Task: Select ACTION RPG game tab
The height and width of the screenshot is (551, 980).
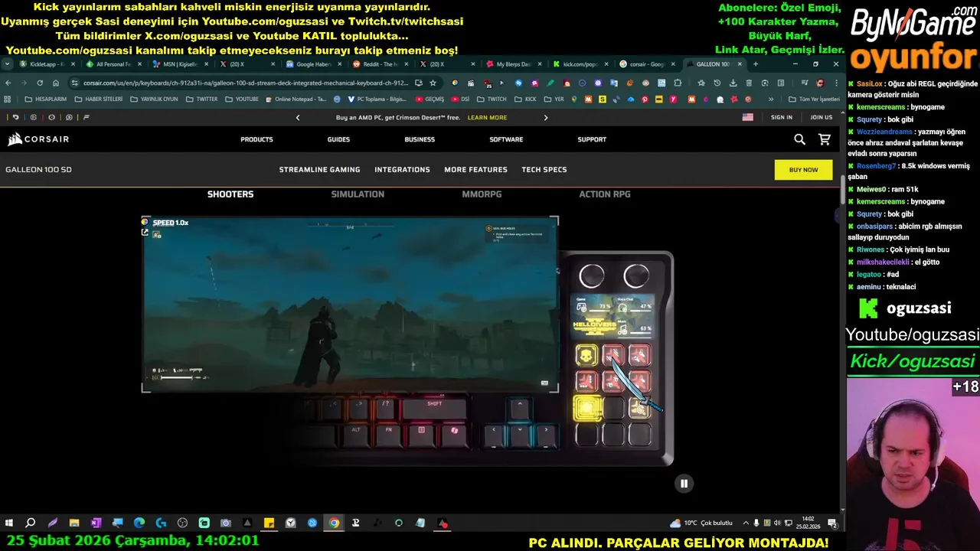Action: point(605,194)
